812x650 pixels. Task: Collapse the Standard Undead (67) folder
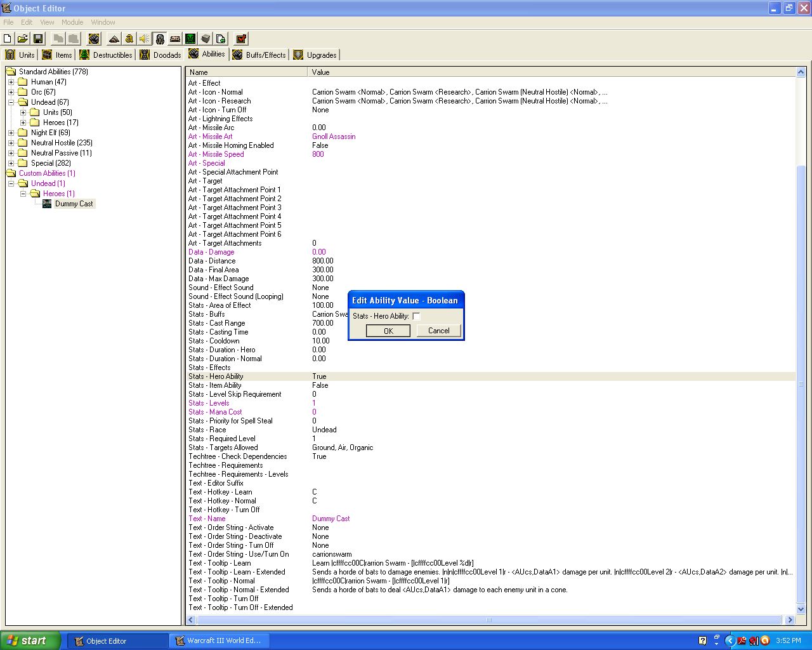(11, 102)
